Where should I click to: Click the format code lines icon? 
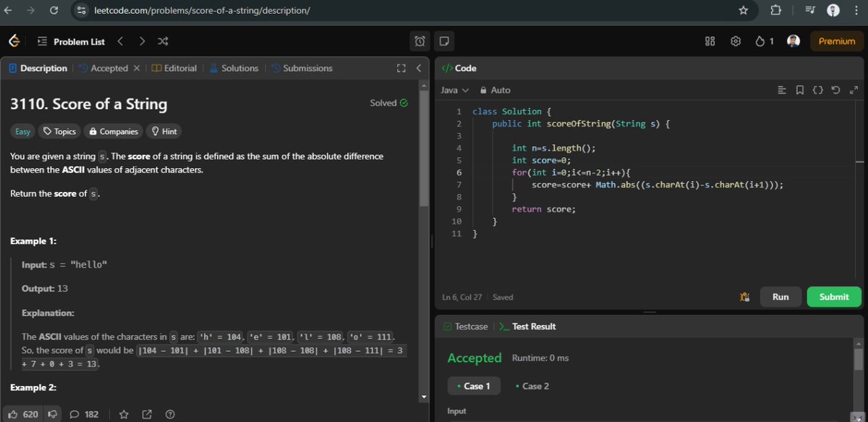click(x=782, y=90)
